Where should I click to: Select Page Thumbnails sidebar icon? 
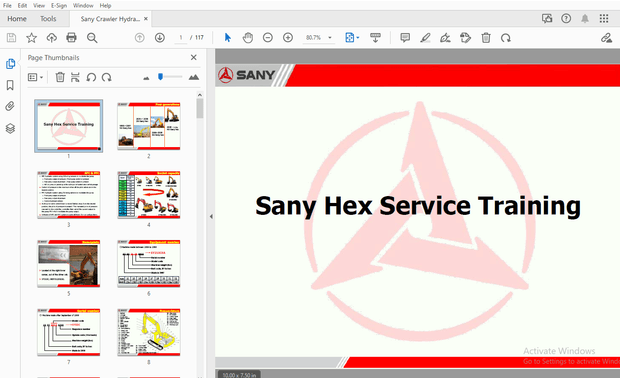pyautogui.click(x=10, y=64)
